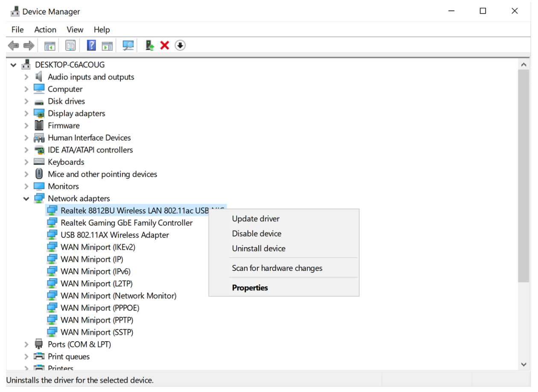
Task: Select Disable device in context menu
Action: (x=257, y=234)
